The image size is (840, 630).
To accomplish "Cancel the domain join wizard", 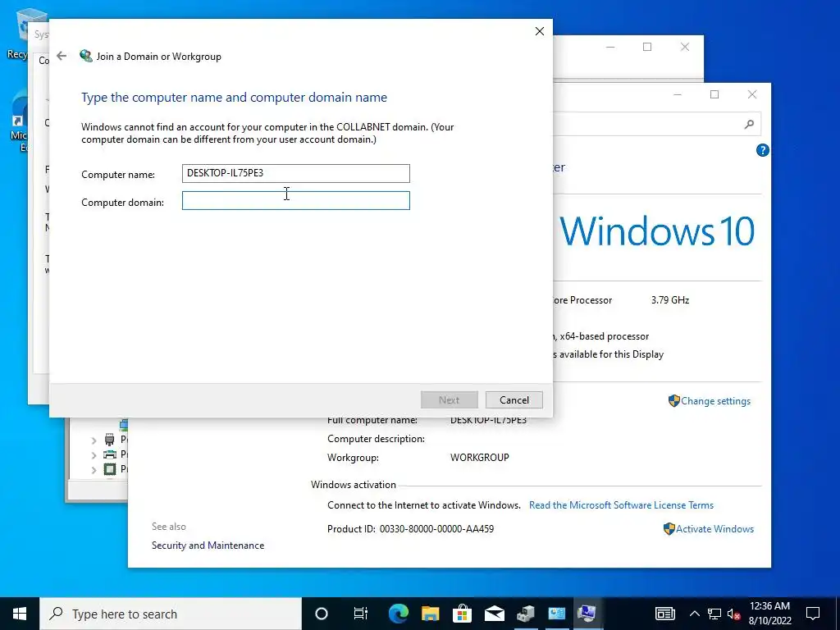I will point(514,399).
